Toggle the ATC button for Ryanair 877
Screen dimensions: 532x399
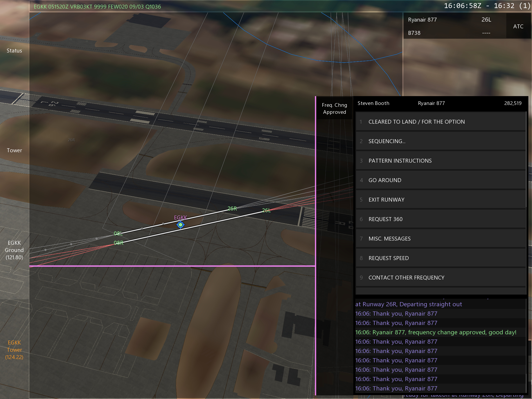pos(518,26)
